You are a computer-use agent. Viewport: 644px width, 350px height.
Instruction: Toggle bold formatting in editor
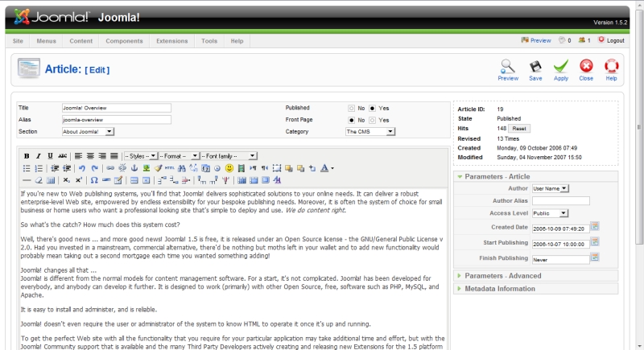coord(27,156)
